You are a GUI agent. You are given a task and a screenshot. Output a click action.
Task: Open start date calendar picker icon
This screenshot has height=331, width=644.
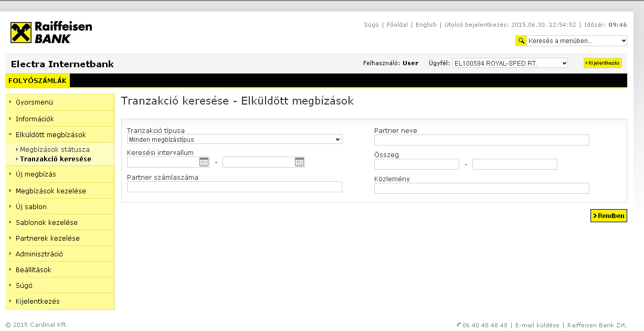point(204,162)
